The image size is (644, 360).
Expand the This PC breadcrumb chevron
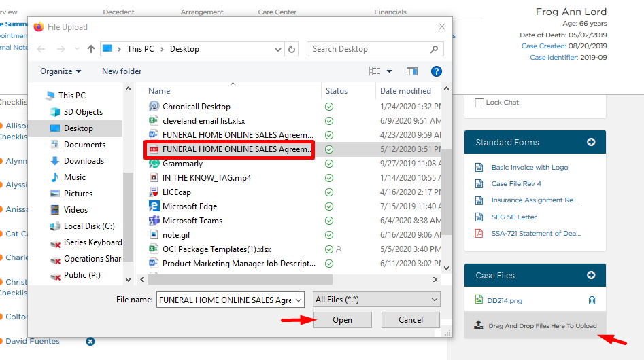pyautogui.click(x=162, y=49)
